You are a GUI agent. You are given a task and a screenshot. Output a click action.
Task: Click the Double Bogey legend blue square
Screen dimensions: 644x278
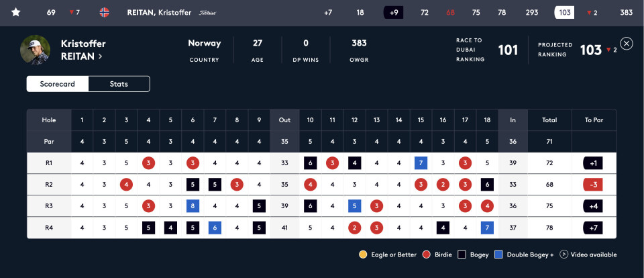[x=498, y=254]
